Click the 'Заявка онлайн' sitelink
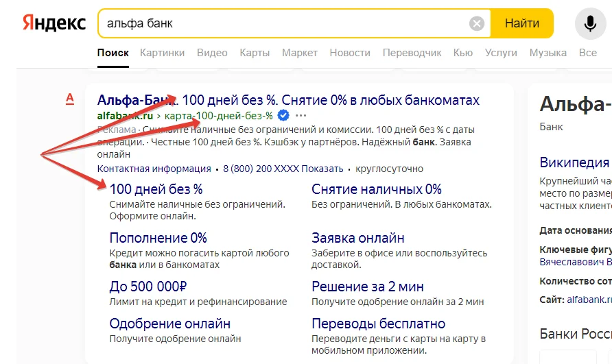 click(x=357, y=239)
